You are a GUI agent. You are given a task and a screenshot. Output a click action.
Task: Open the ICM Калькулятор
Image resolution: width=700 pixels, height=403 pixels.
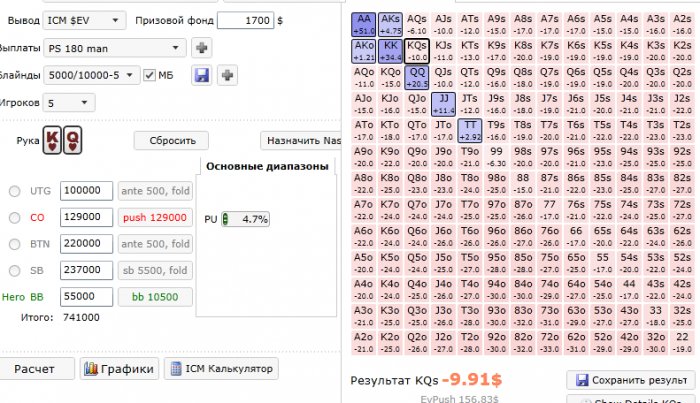point(221,369)
